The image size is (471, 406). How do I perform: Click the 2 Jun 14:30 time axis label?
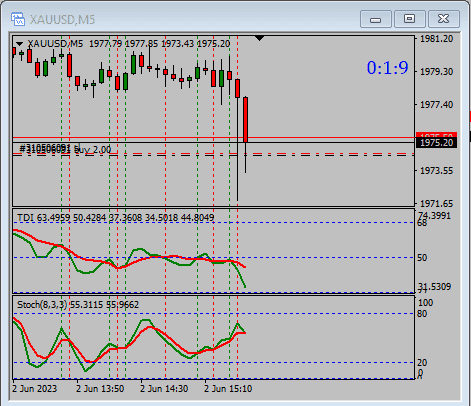(x=164, y=389)
